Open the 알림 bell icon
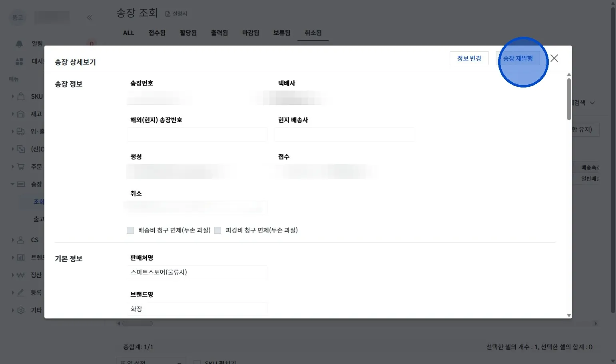 pos(19,44)
